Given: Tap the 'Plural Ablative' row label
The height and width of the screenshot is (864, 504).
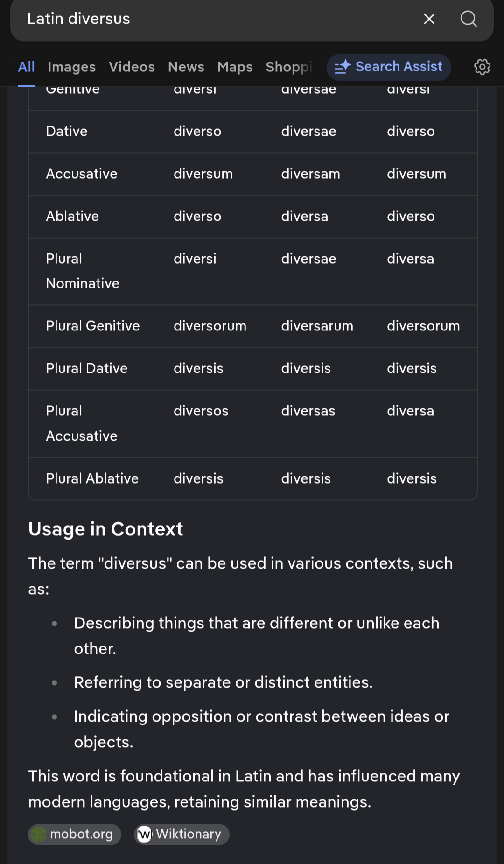Looking at the screenshot, I should pos(92,478).
